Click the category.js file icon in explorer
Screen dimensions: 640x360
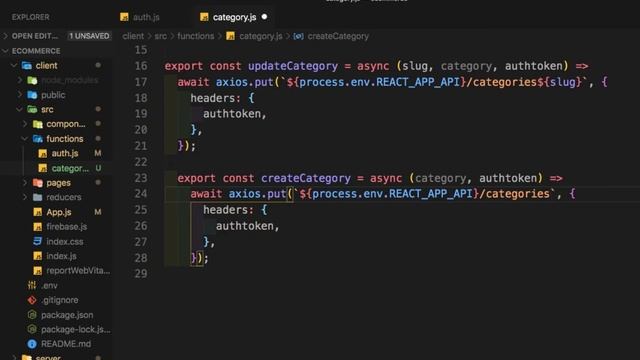click(42, 168)
